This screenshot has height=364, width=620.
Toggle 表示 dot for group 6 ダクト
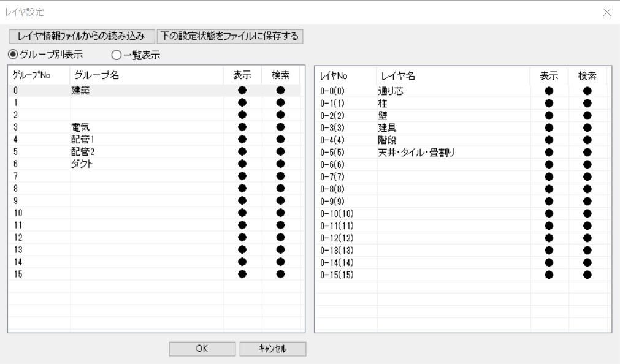[242, 164]
